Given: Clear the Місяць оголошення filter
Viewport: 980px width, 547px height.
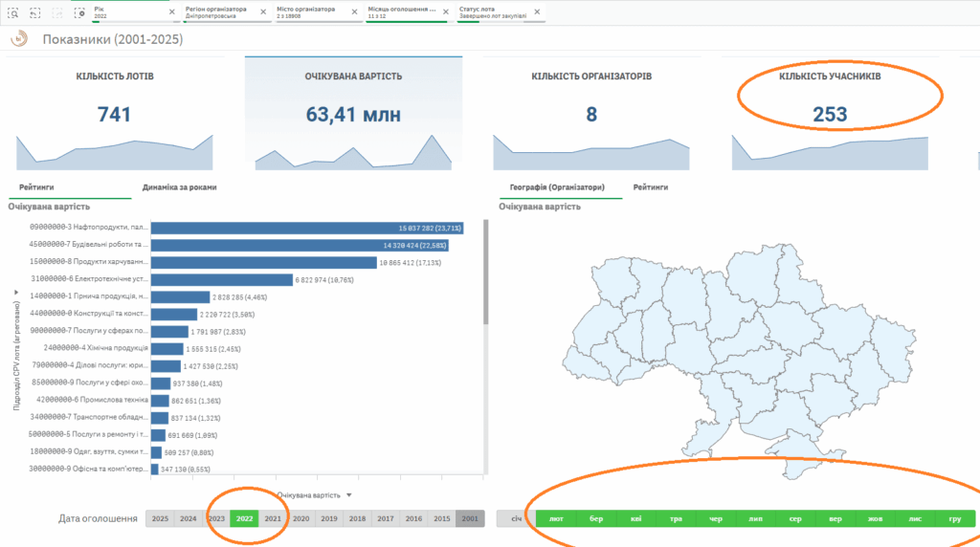Looking at the screenshot, I should pyautogui.click(x=446, y=12).
